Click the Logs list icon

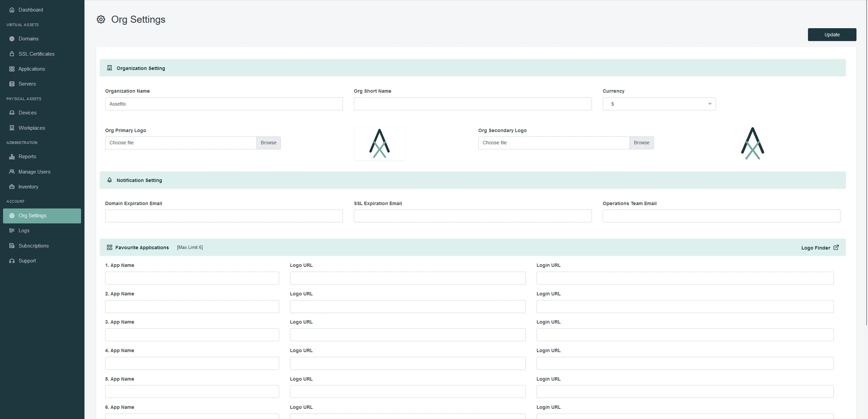[12, 231]
